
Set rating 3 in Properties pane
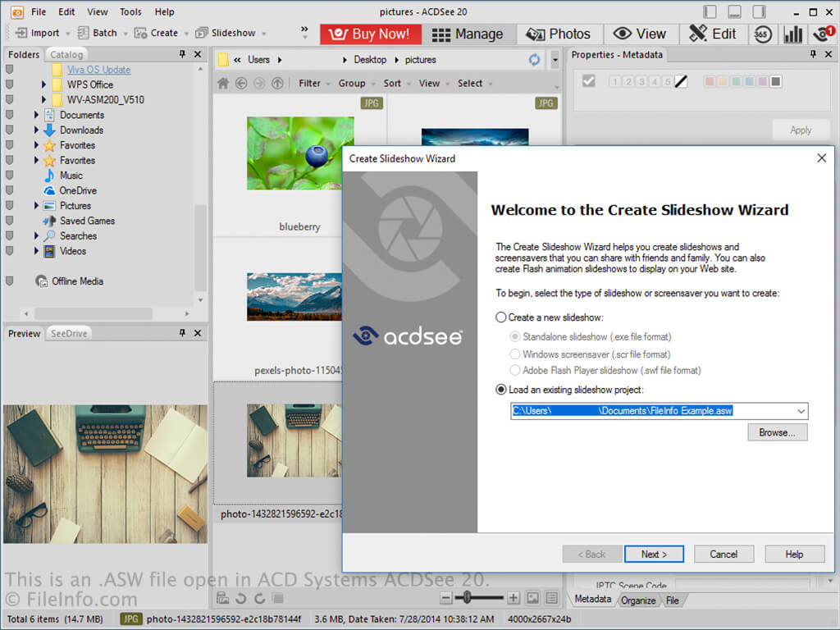tap(641, 81)
